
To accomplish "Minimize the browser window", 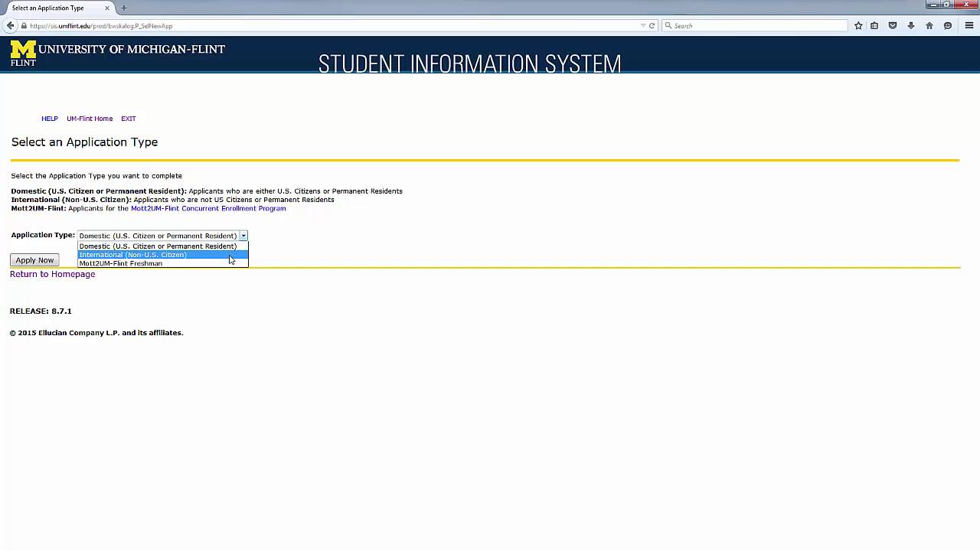I will (933, 4).
